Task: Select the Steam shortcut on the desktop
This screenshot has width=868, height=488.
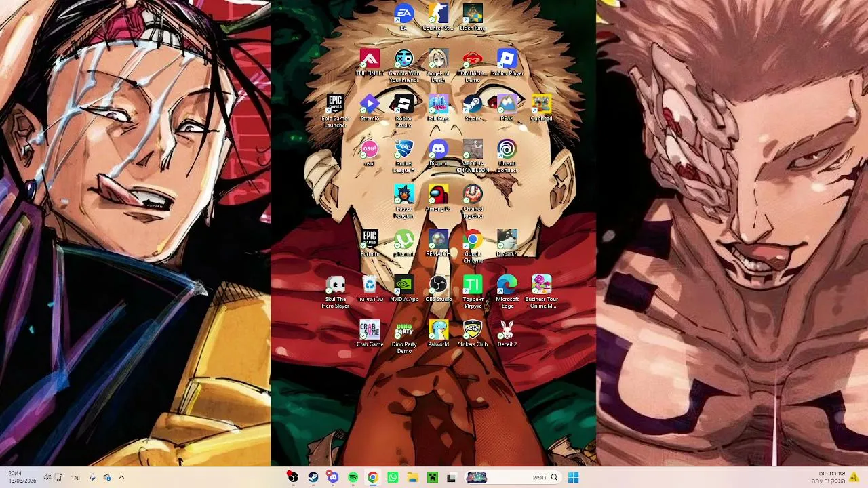Action: (x=473, y=108)
